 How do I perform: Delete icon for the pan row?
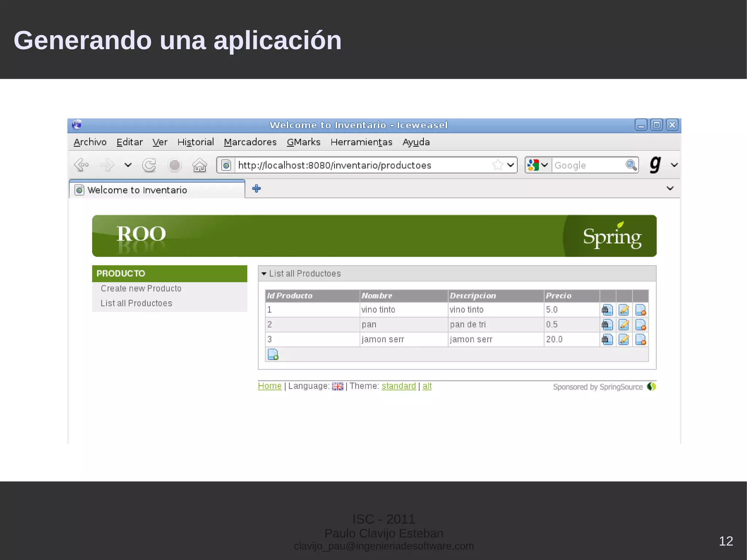pos(640,324)
